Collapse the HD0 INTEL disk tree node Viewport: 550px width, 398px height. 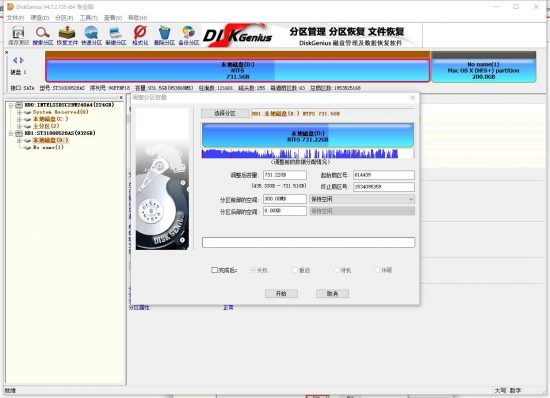coord(11,105)
